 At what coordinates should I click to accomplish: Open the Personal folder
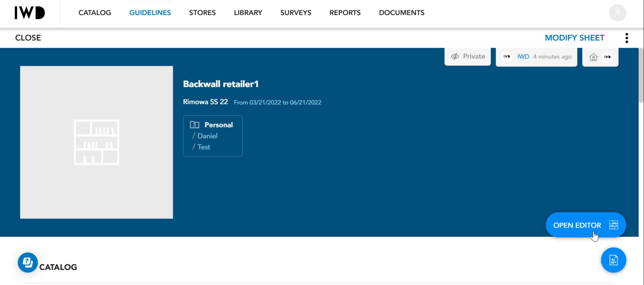[218, 125]
